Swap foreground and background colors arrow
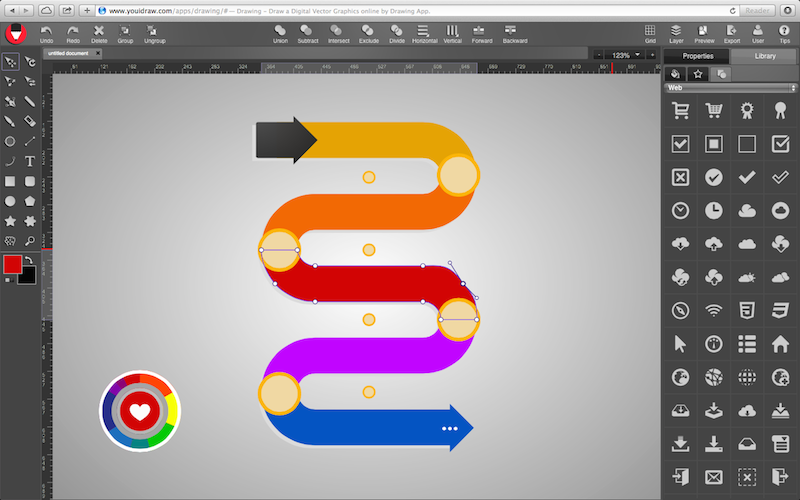The height and width of the screenshot is (500, 800). click(x=29, y=259)
